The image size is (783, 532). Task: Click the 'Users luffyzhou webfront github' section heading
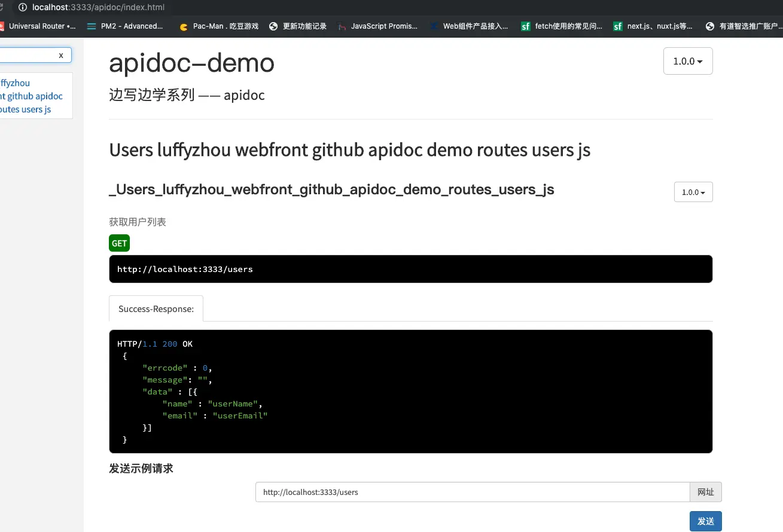tap(349, 150)
